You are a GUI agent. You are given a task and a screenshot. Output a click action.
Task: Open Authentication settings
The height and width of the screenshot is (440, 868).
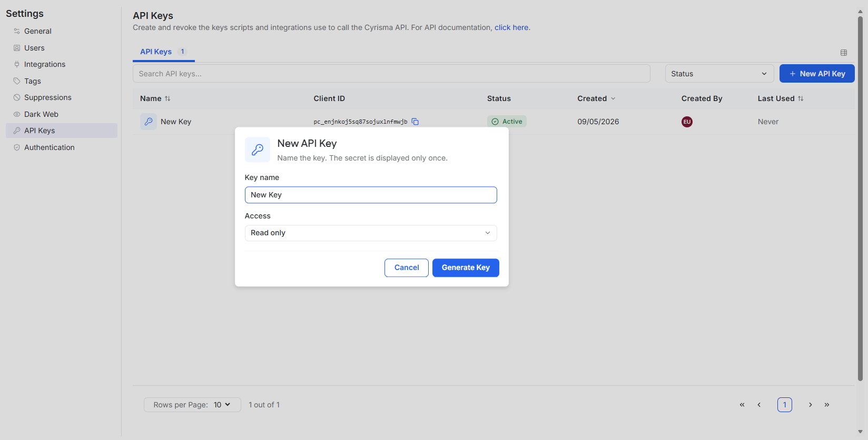(62, 147)
